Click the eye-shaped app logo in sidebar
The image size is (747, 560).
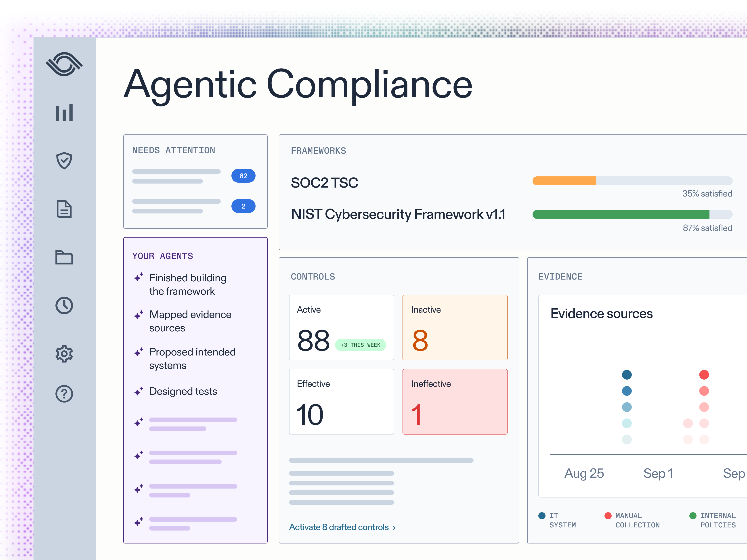[64, 64]
